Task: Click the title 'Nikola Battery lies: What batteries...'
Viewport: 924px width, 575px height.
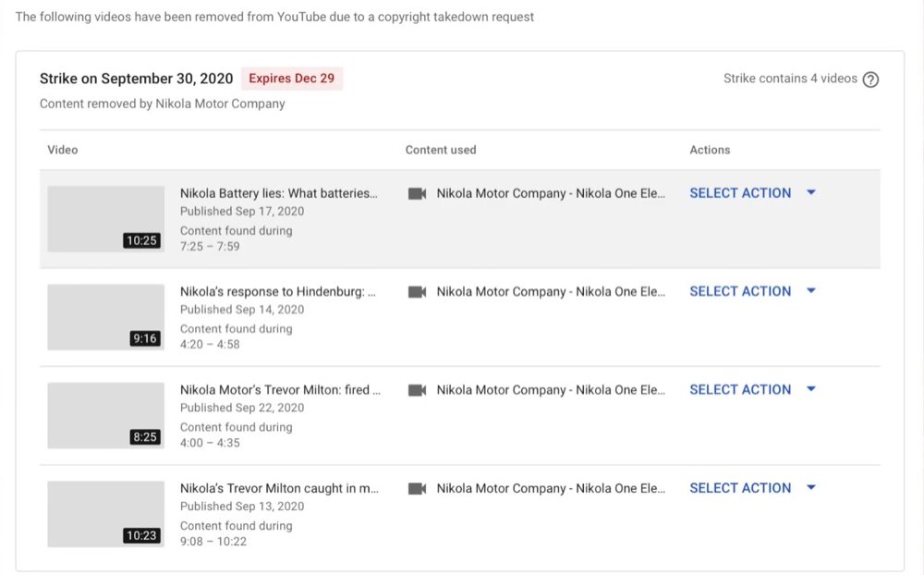Action: pyautogui.click(x=279, y=193)
